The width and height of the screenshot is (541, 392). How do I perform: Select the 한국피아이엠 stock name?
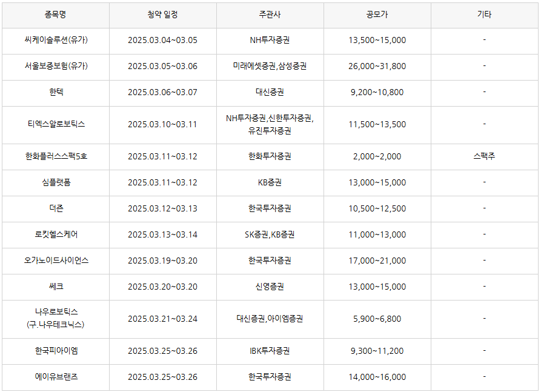pyautogui.click(x=56, y=351)
